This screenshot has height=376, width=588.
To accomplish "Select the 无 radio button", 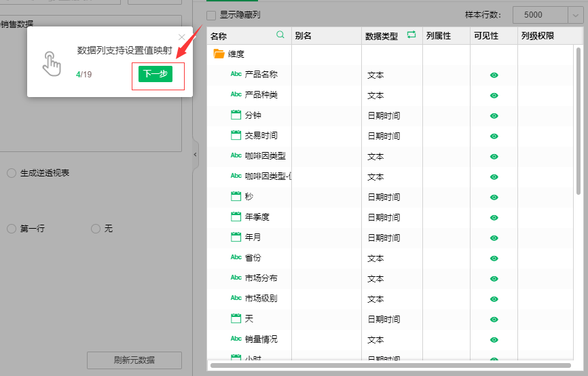I will [x=96, y=228].
